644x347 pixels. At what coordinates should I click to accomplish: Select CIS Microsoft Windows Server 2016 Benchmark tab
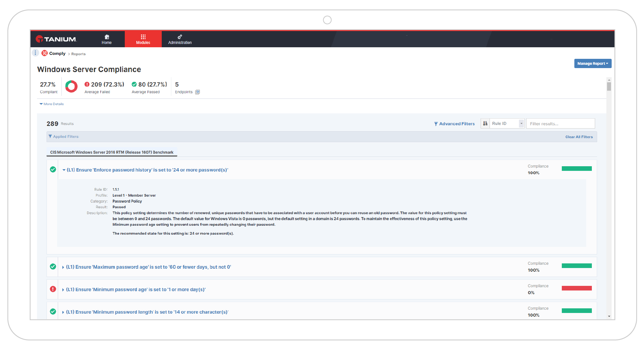point(112,152)
